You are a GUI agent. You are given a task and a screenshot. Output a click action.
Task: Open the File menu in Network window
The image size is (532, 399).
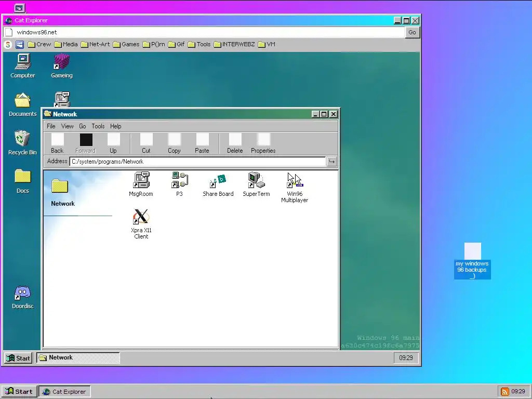[51, 126]
